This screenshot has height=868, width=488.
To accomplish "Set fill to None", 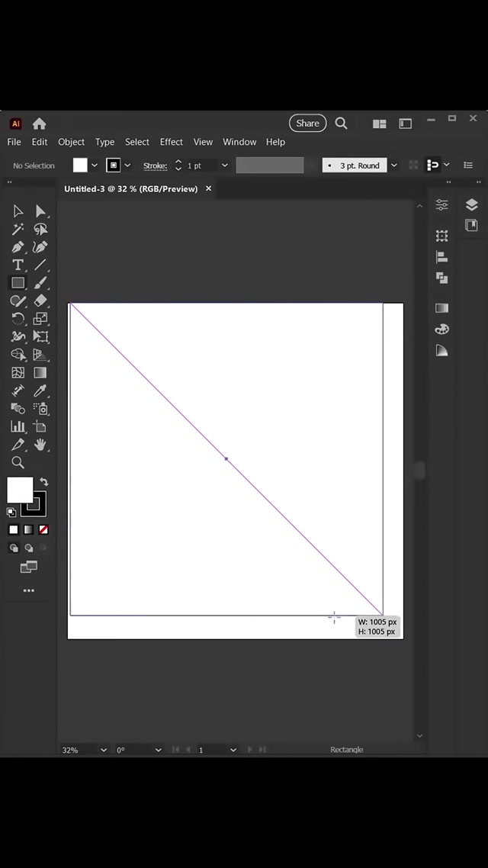I will 43,529.
